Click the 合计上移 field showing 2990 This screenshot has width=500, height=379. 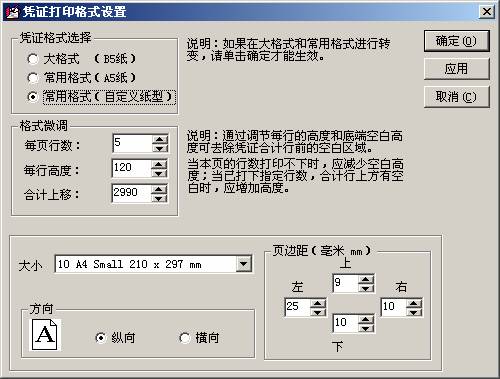pos(132,193)
